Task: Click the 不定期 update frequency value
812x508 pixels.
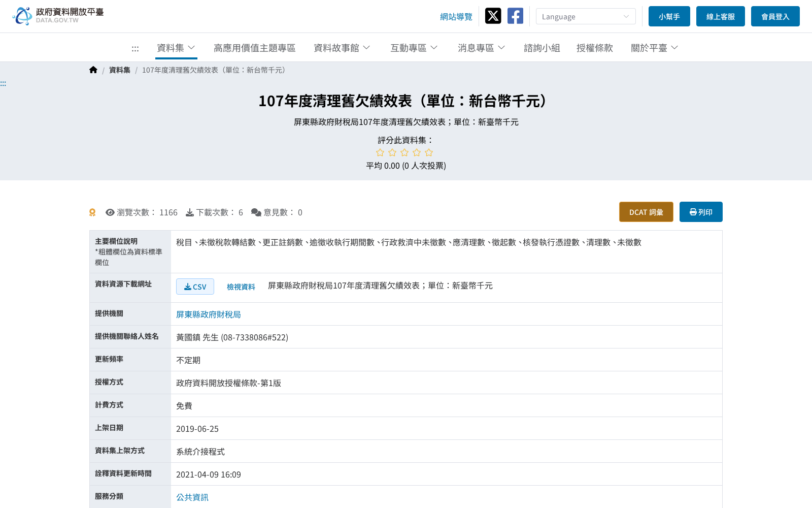Action: coord(188,360)
